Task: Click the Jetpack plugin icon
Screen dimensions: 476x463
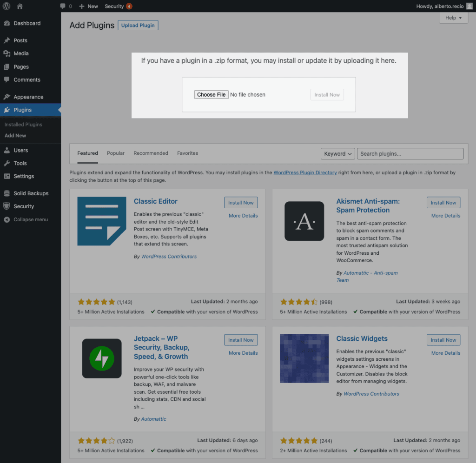Action: [102, 358]
